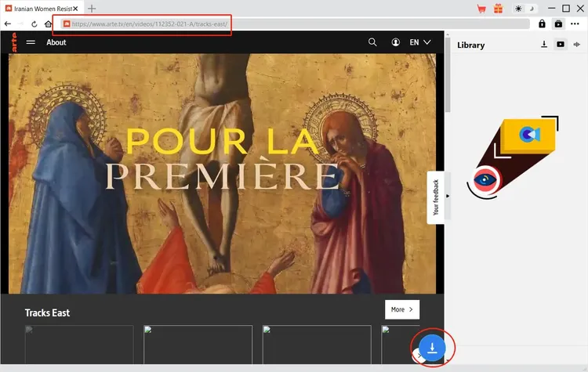Refresh the current web page
This screenshot has width=588, height=372.
[x=34, y=24]
